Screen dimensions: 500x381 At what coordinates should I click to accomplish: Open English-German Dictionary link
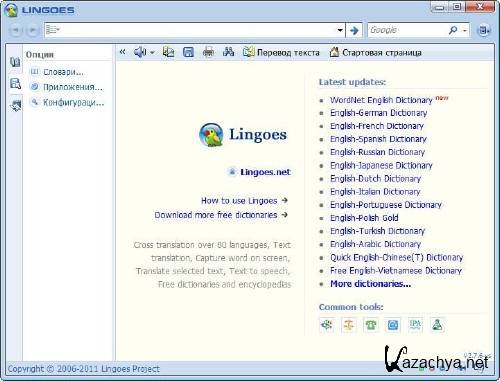click(378, 113)
